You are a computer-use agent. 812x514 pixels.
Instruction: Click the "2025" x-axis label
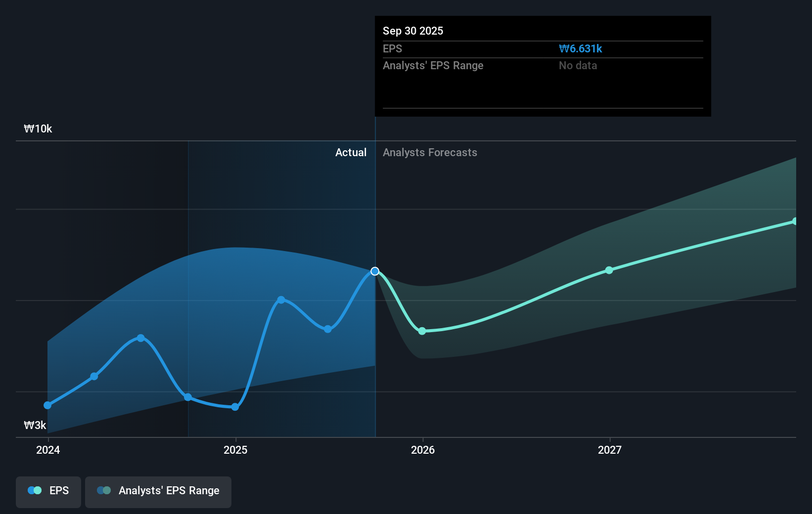coord(235,450)
